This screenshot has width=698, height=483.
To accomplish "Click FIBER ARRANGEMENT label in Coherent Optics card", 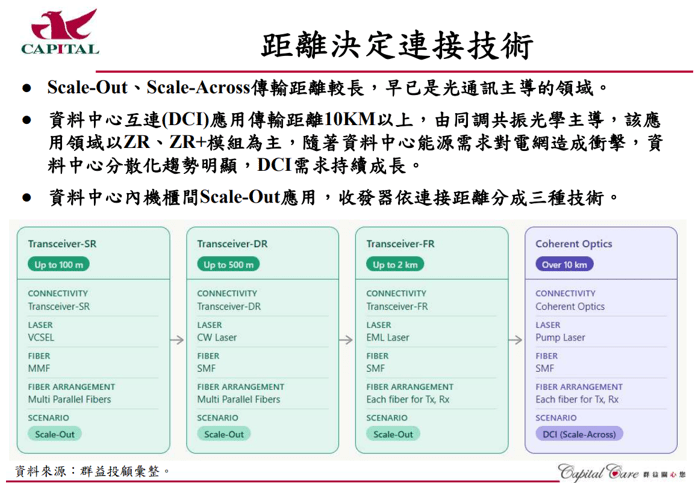I will point(579,387).
